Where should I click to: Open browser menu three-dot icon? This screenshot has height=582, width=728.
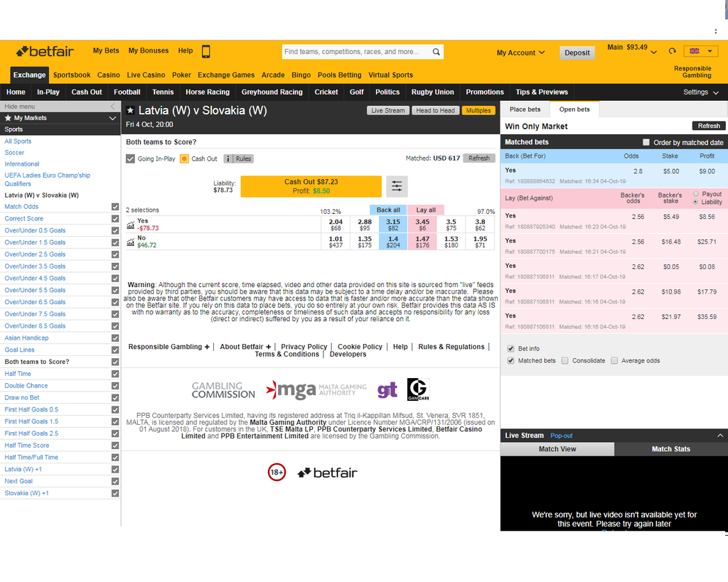pyautogui.click(x=715, y=31)
